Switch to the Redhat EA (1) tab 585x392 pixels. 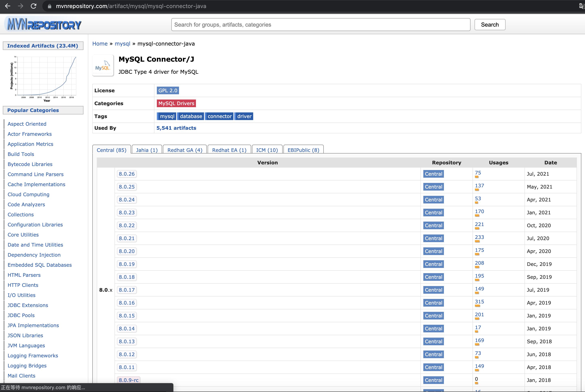[x=229, y=150]
